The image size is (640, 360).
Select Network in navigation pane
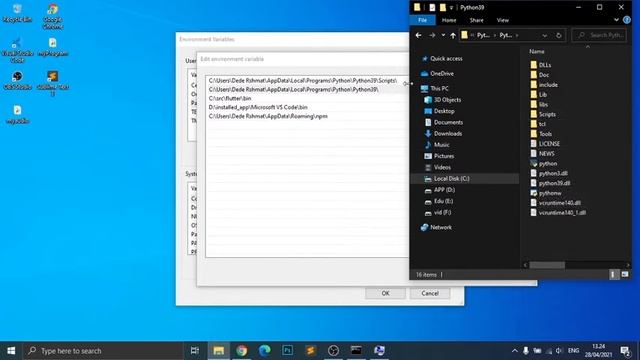pos(441,227)
